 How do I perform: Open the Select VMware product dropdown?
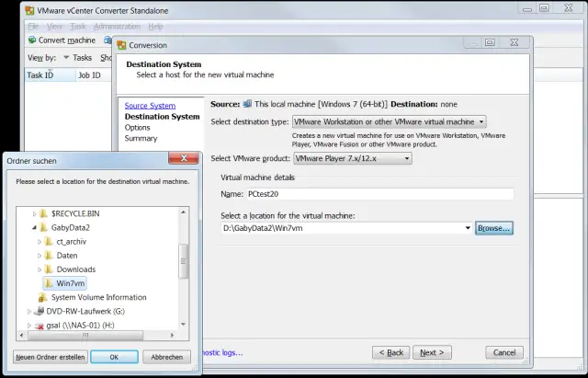coord(353,158)
